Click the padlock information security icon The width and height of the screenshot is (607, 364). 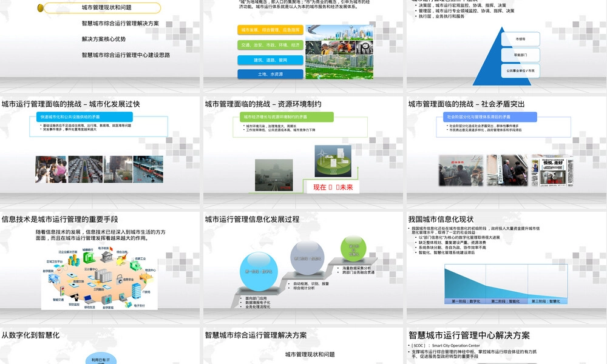click(119, 279)
